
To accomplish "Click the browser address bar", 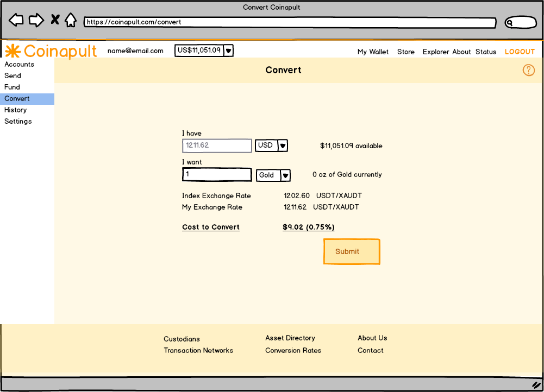I will coord(289,23).
